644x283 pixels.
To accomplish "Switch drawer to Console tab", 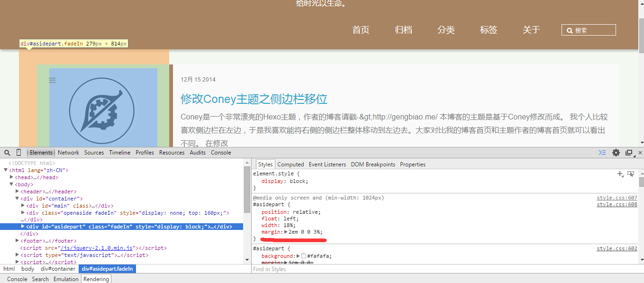I will point(17,279).
